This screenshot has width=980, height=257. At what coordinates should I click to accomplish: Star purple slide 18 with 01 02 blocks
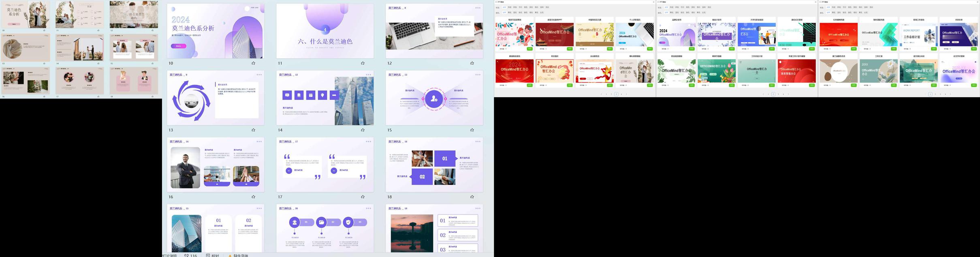click(x=472, y=197)
